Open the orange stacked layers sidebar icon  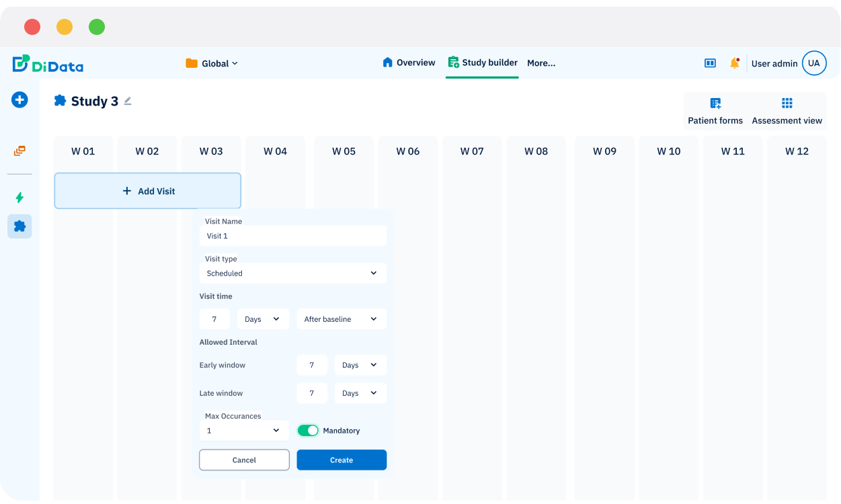(x=19, y=151)
